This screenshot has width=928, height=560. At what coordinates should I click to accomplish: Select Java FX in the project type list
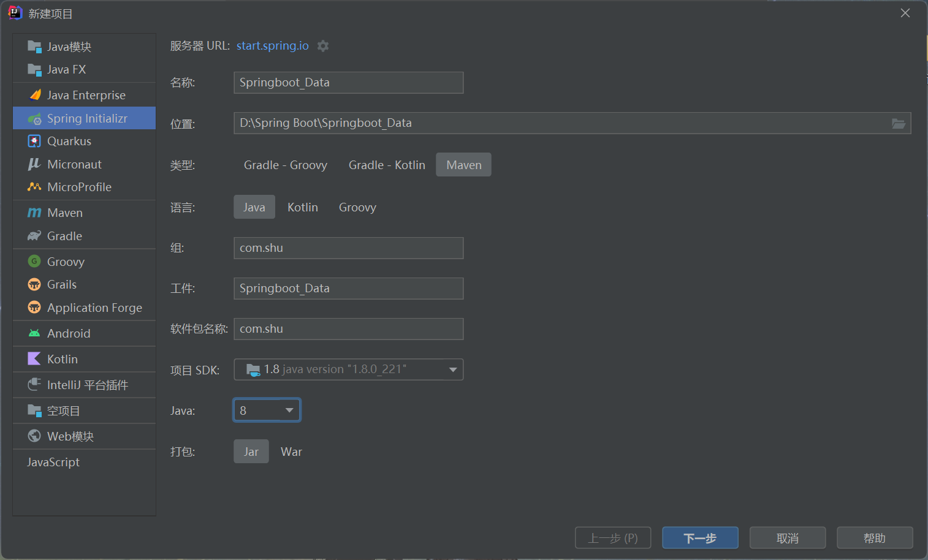coord(85,69)
